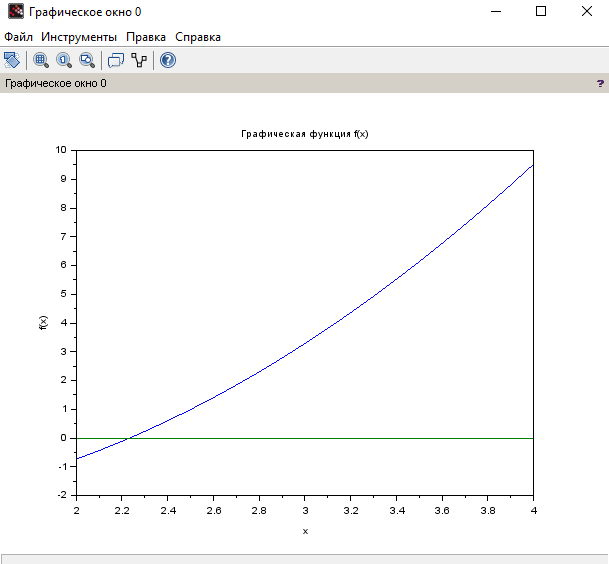This screenshot has height=564, width=609.
Task: Click the x-axis tick label 2.2
Action: pos(122,510)
